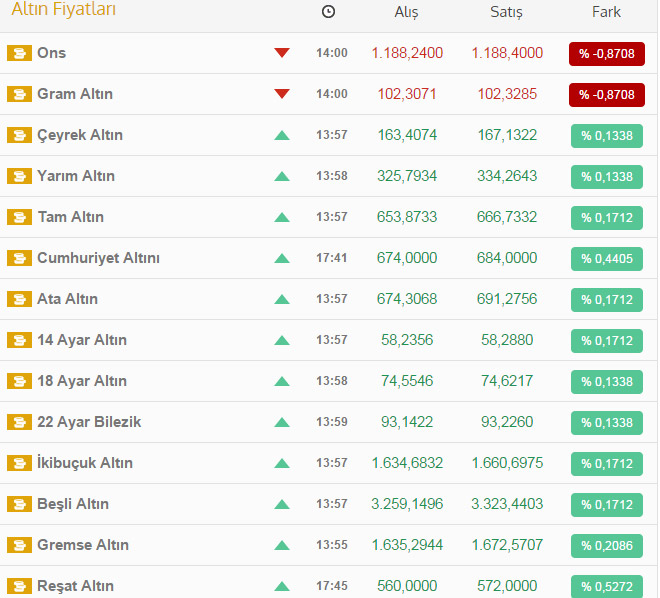
Task: Click the Fark column header
Action: coord(607,12)
